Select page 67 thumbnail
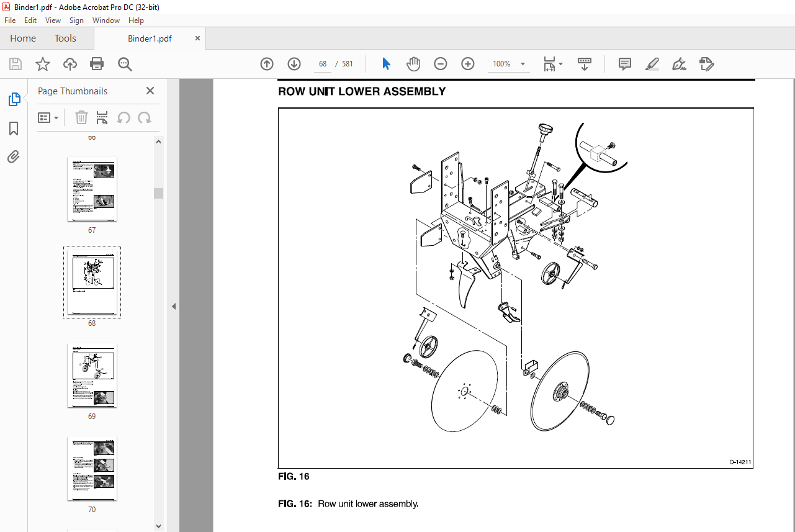This screenshot has height=532, width=795. pyautogui.click(x=92, y=189)
